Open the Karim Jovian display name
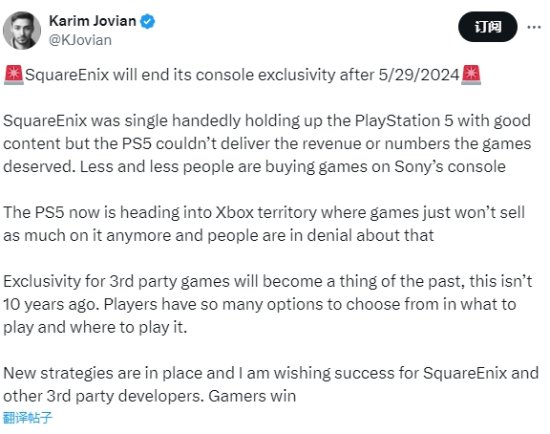Viewport: 550px width, 434px height. (x=93, y=21)
